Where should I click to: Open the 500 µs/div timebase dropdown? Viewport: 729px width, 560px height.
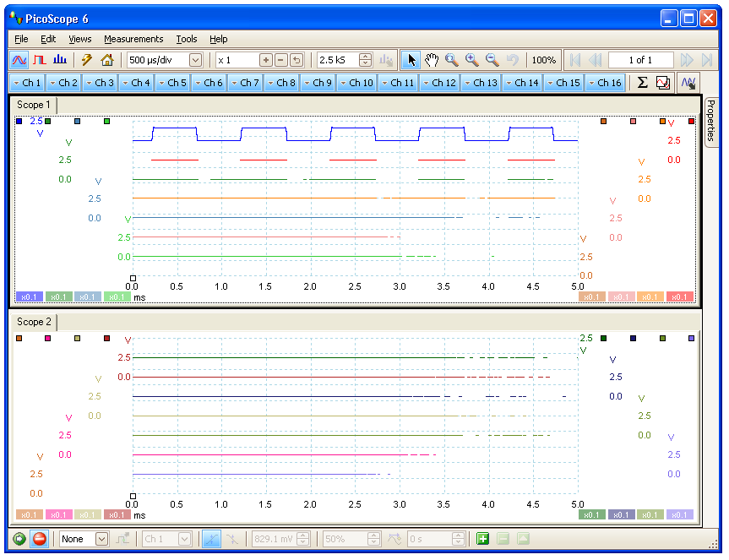(x=196, y=60)
